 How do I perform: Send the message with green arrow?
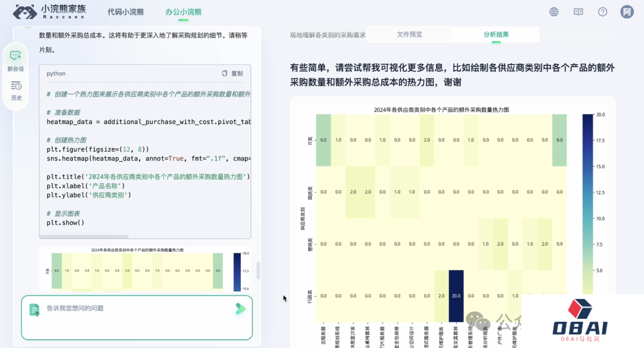(x=240, y=309)
